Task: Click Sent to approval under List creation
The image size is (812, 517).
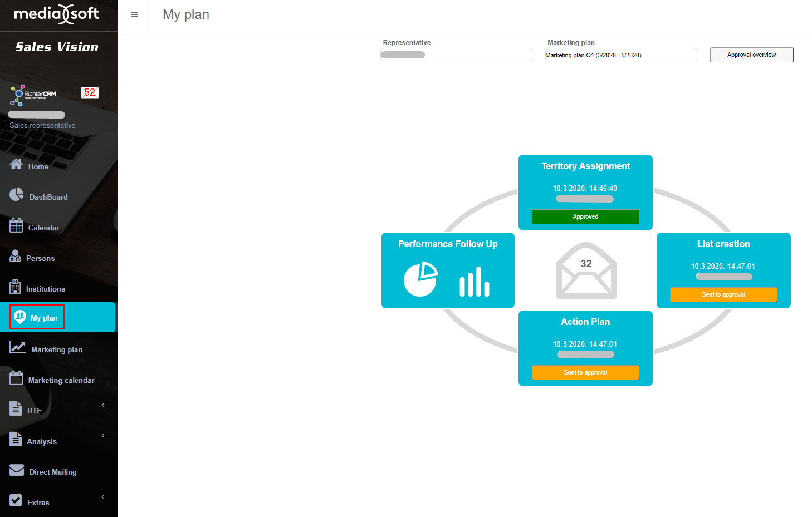Action: pyautogui.click(x=723, y=295)
